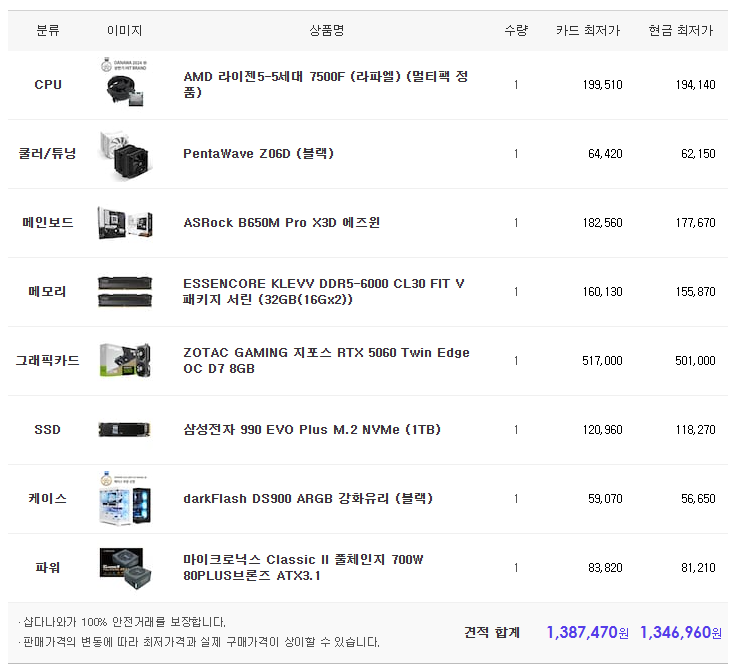This screenshot has height=667, width=731.
Task: Open the ASRock B650M motherboard thumbnail
Action: (x=124, y=223)
